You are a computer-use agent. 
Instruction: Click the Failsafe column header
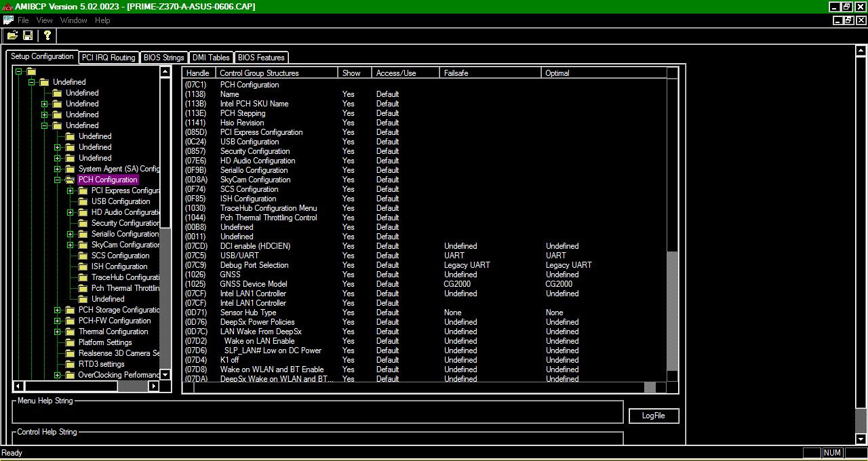tap(490, 73)
